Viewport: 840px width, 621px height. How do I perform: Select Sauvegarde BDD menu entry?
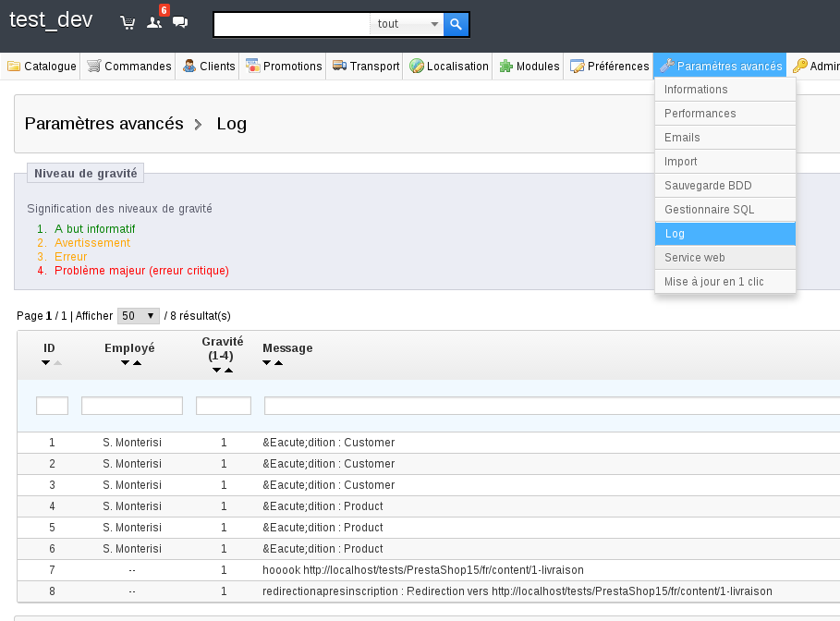724,186
